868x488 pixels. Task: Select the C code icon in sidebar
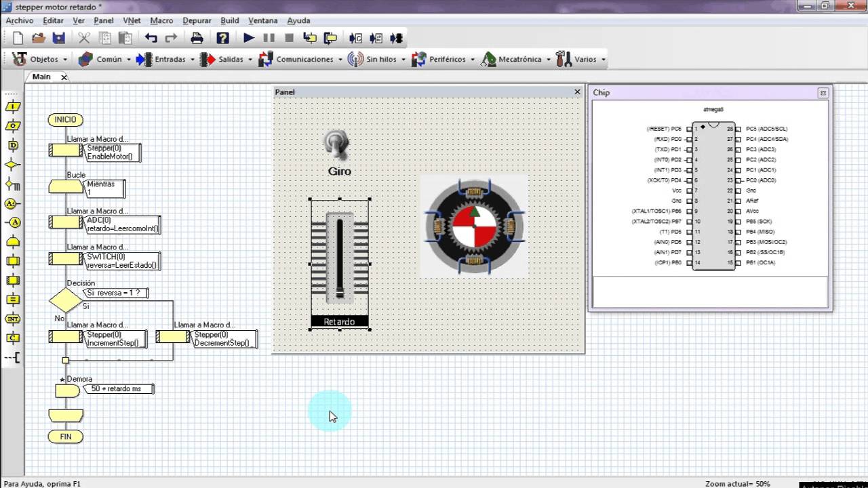(12, 338)
